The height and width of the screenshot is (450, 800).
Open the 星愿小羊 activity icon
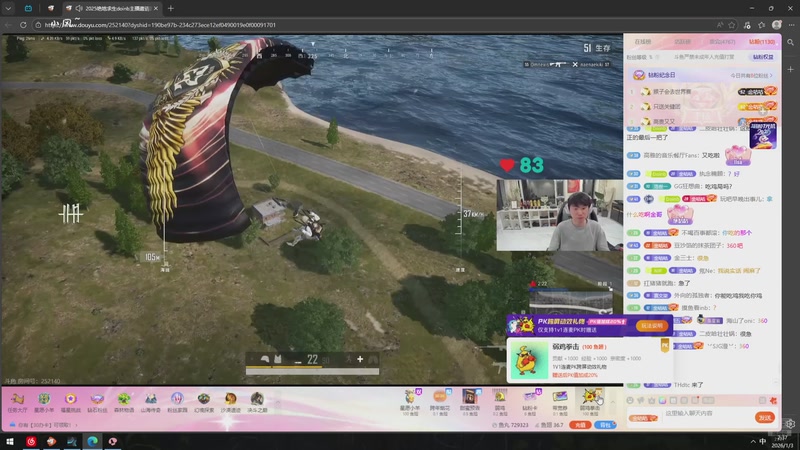point(44,402)
